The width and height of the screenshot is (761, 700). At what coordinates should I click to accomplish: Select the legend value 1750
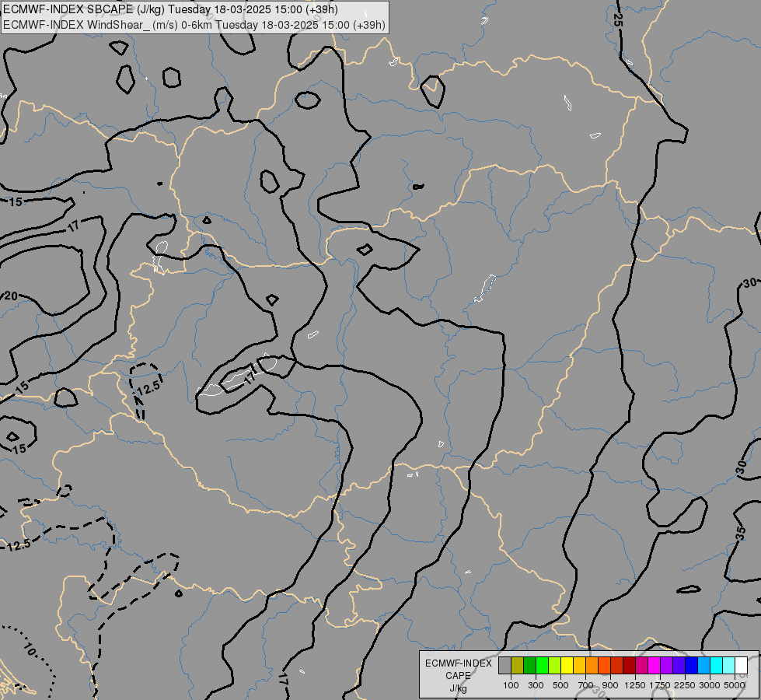click(x=660, y=685)
